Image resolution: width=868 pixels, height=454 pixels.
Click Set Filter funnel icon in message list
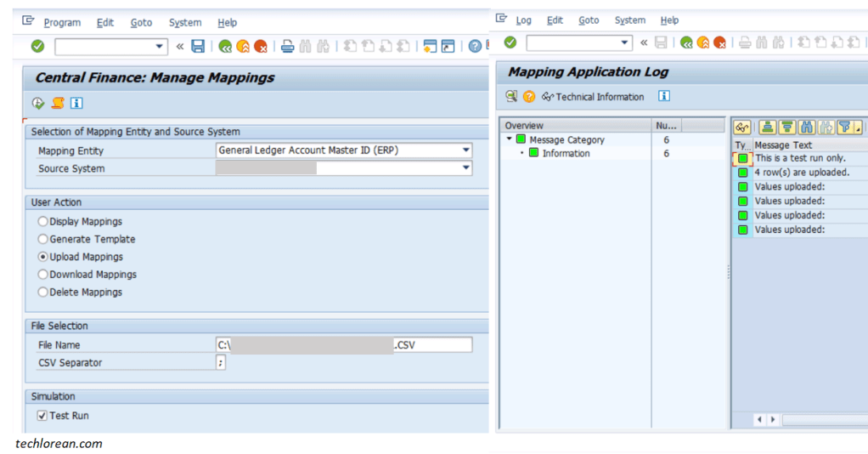pyautogui.click(x=844, y=128)
